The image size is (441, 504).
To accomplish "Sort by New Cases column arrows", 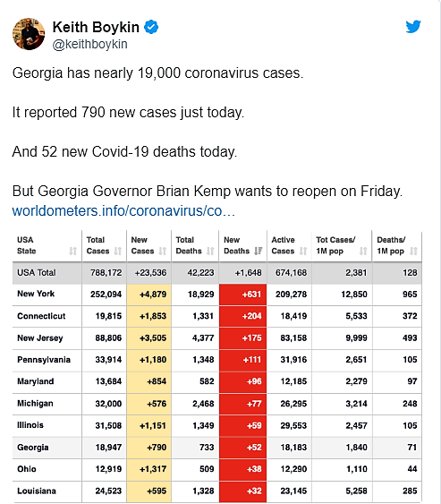I will point(163,251).
